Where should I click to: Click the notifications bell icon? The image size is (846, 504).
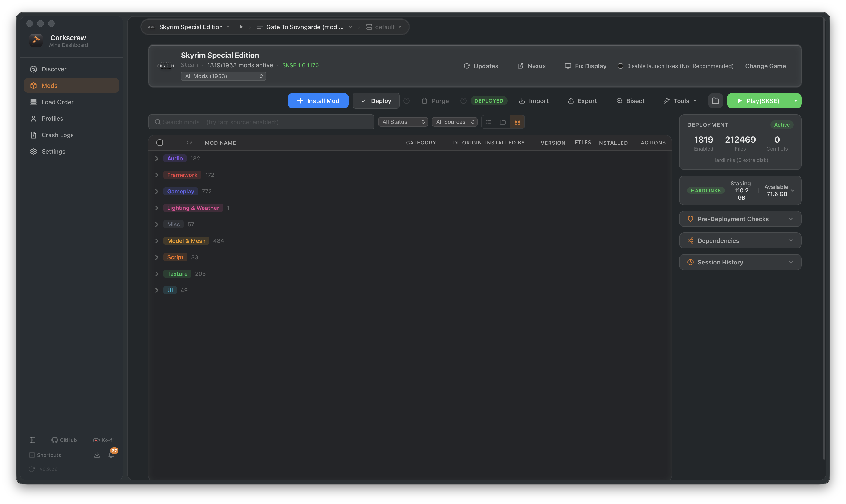tap(111, 455)
